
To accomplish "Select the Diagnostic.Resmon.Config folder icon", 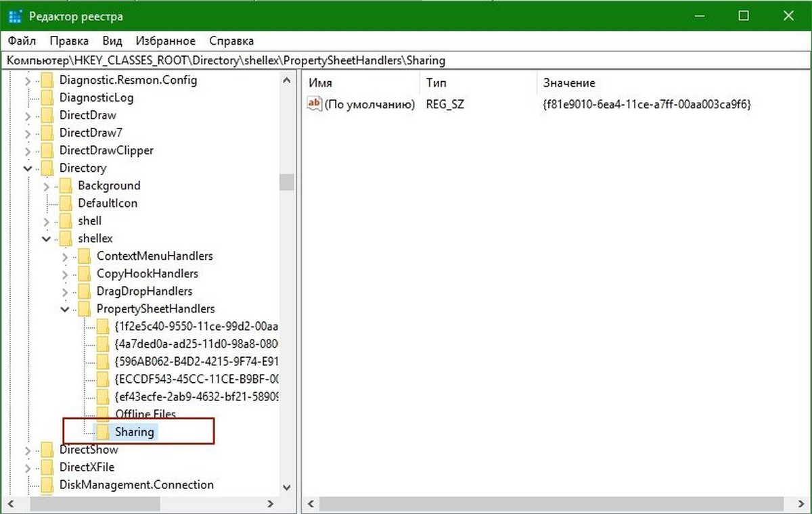I will coord(47,80).
